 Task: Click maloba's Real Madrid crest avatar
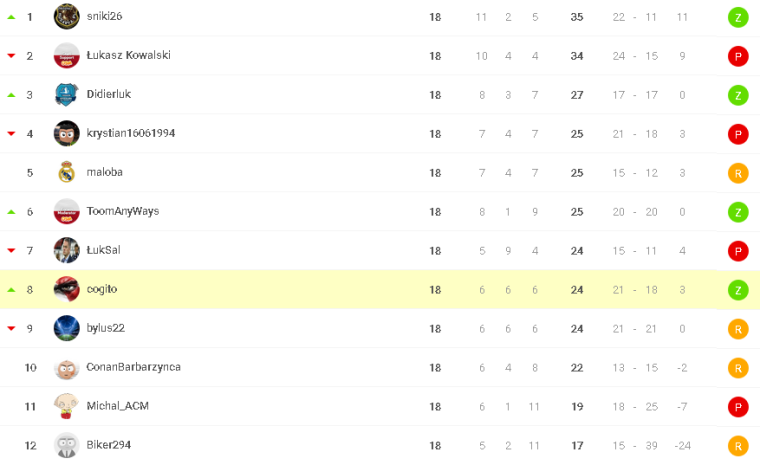[x=67, y=173]
